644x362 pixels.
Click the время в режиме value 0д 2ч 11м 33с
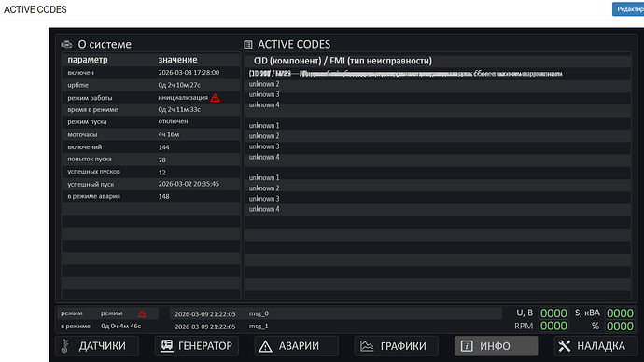click(x=179, y=109)
